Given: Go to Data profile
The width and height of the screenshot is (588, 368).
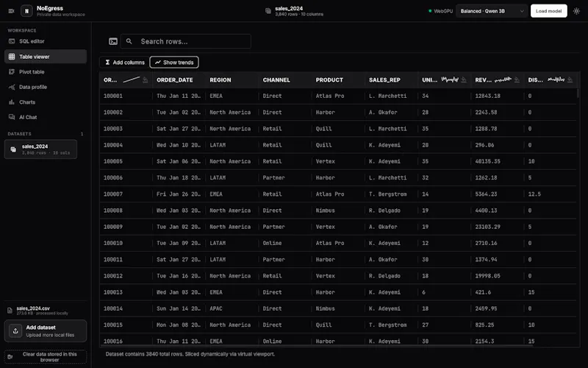Looking at the screenshot, I should [46, 87].
